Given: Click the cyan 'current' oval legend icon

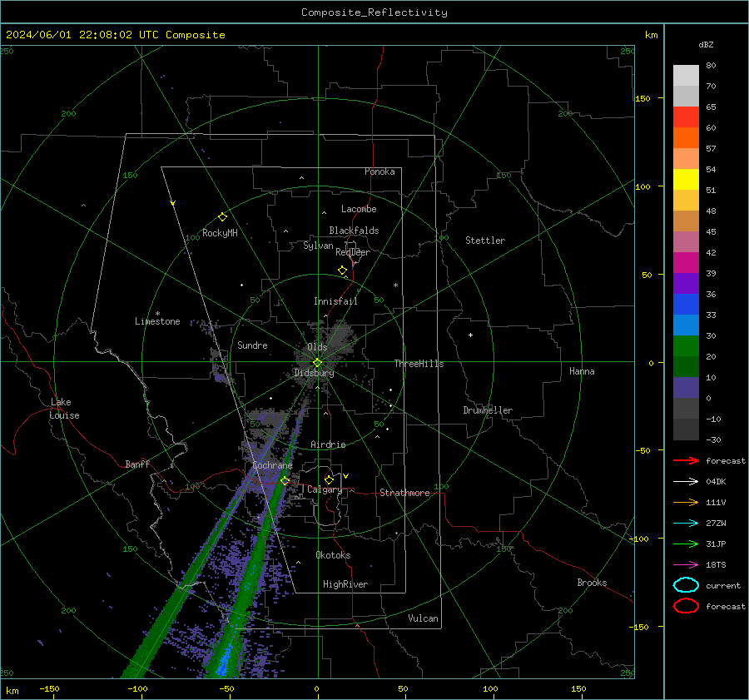Looking at the screenshot, I should coord(686,585).
